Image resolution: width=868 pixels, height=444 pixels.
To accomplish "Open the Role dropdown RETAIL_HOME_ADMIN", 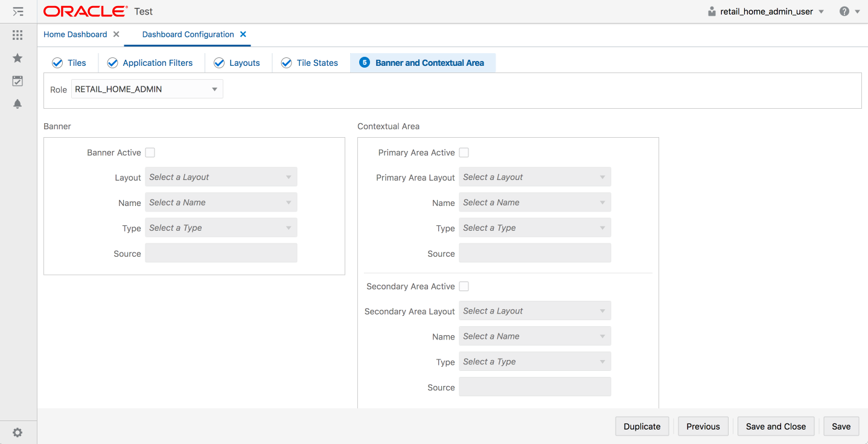I will pos(147,89).
